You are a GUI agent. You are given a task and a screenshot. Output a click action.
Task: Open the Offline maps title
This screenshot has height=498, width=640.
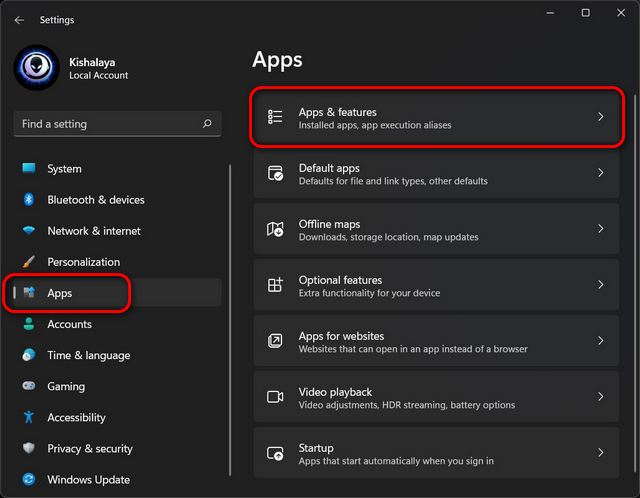[x=329, y=224]
